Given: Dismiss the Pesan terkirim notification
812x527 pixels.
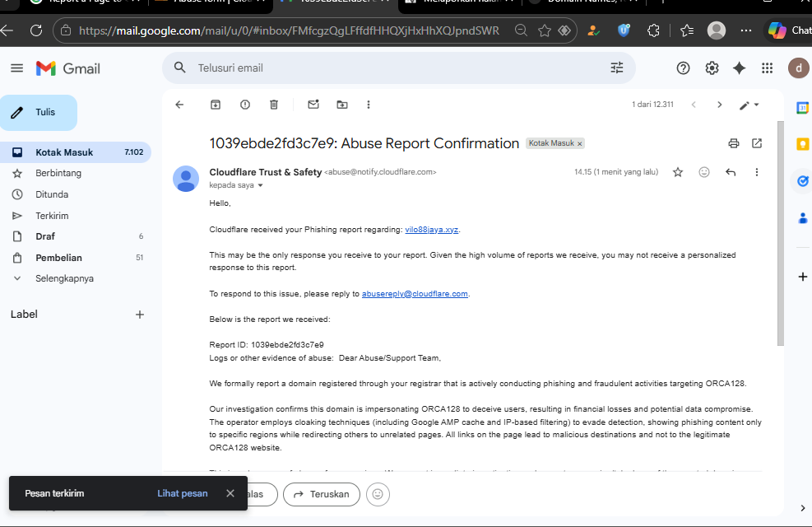Looking at the screenshot, I should click(x=230, y=493).
